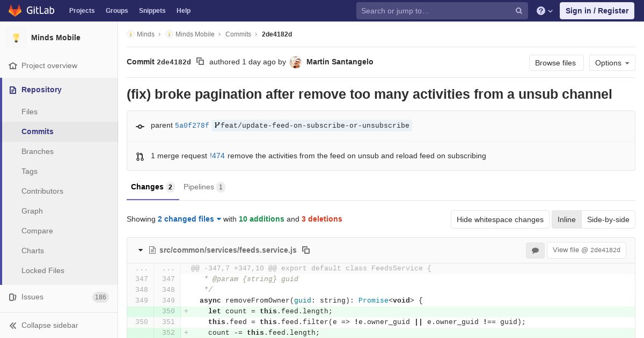The width and height of the screenshot is (644, 338).
Task: Click the Collapse sidebar label
Action: pyautogui.click(x=50, y=325)
